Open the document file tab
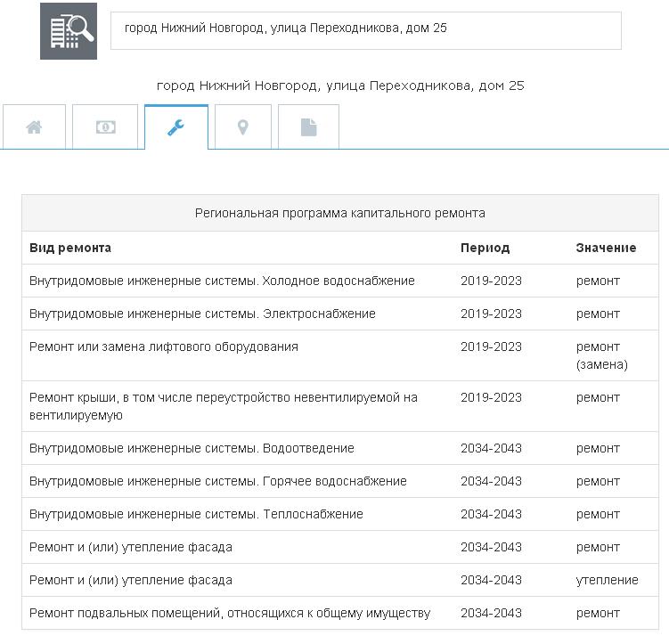This screenshot has width=669, height=644. 308,127
